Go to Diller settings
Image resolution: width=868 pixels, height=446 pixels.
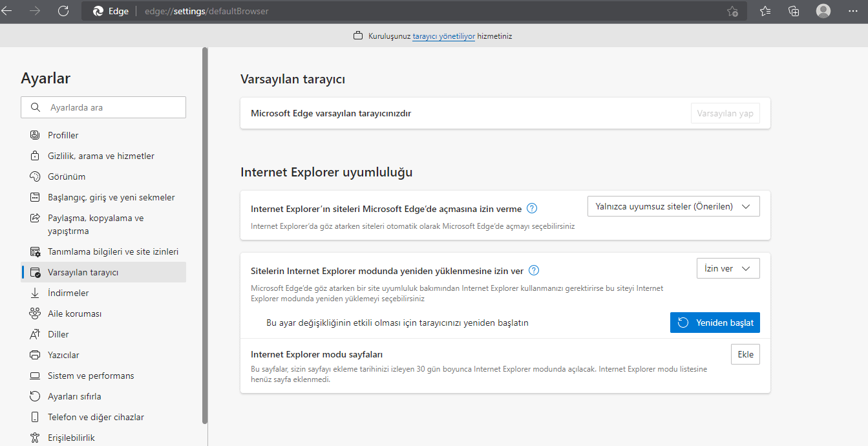pos(103,334)
